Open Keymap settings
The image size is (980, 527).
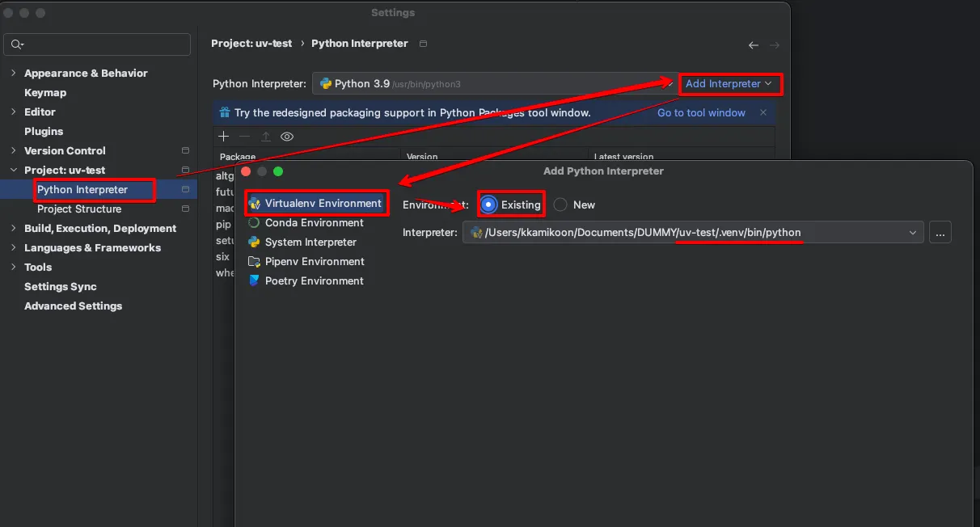(45, 92)
